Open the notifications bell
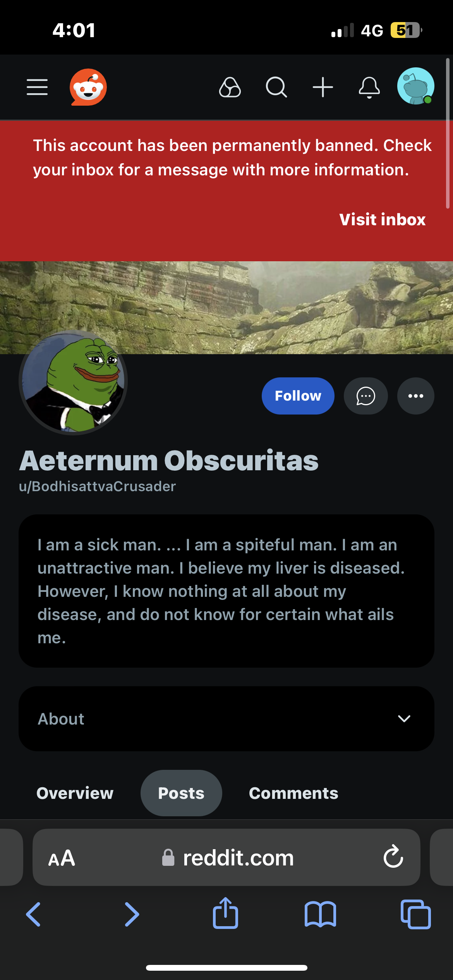Screen dimensions: 453x980 point(369,87)
